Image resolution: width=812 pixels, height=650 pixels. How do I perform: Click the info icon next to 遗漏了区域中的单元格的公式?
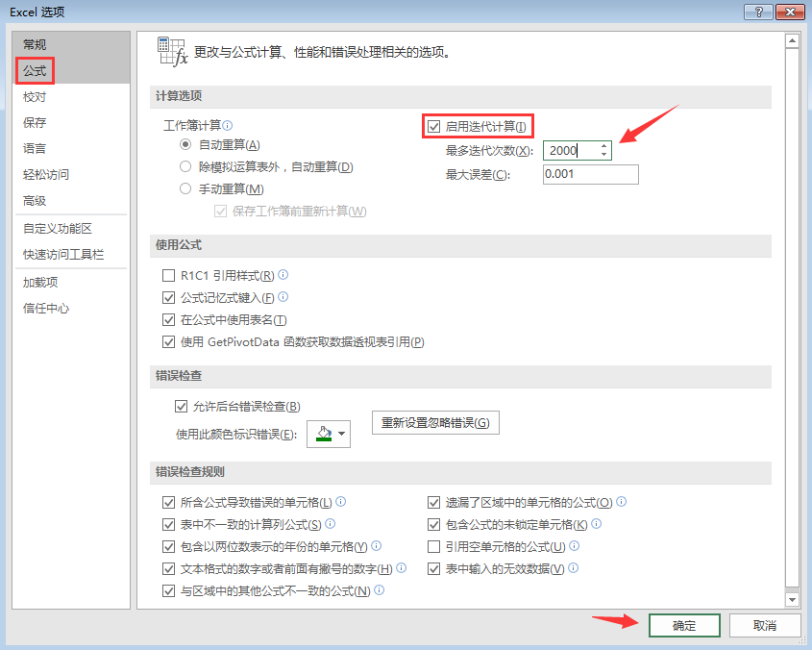coord(622,501)
